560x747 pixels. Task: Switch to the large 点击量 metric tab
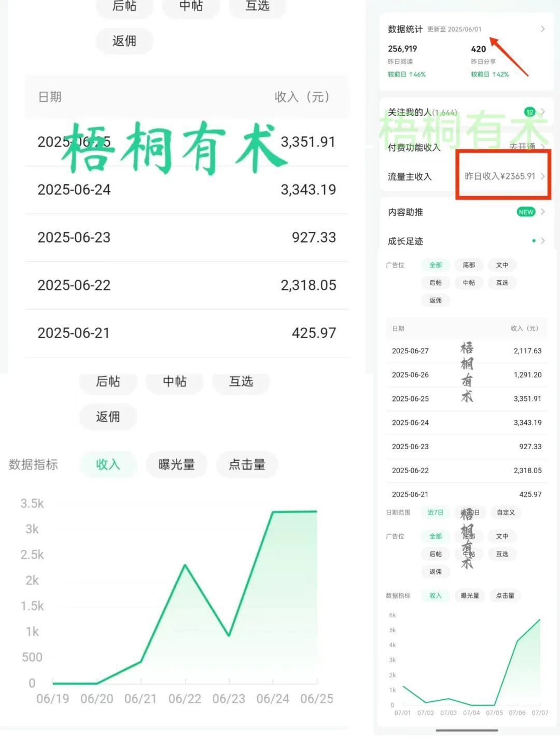[247, 465]
